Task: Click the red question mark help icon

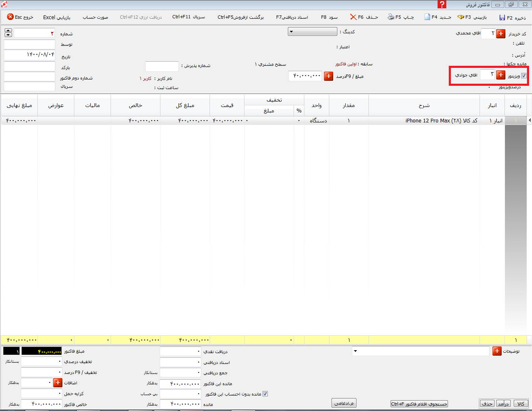Action: coord(442,5)
